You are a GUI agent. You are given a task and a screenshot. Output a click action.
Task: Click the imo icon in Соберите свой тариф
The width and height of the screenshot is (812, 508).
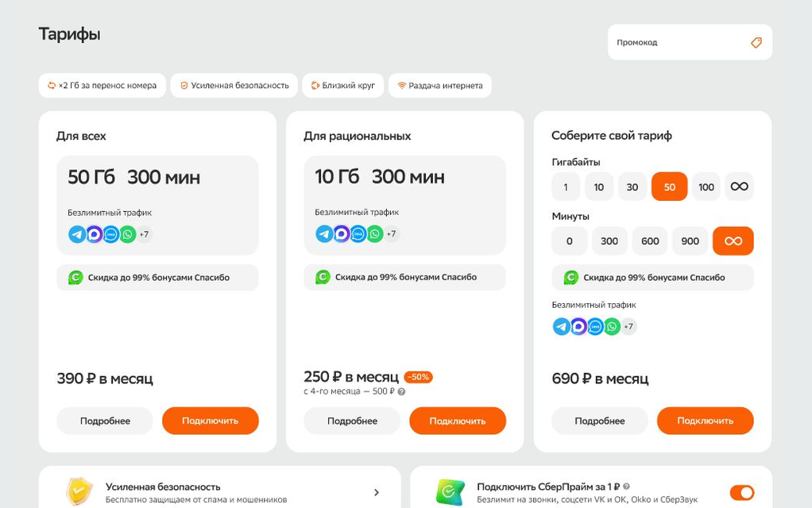coord(596,326)
